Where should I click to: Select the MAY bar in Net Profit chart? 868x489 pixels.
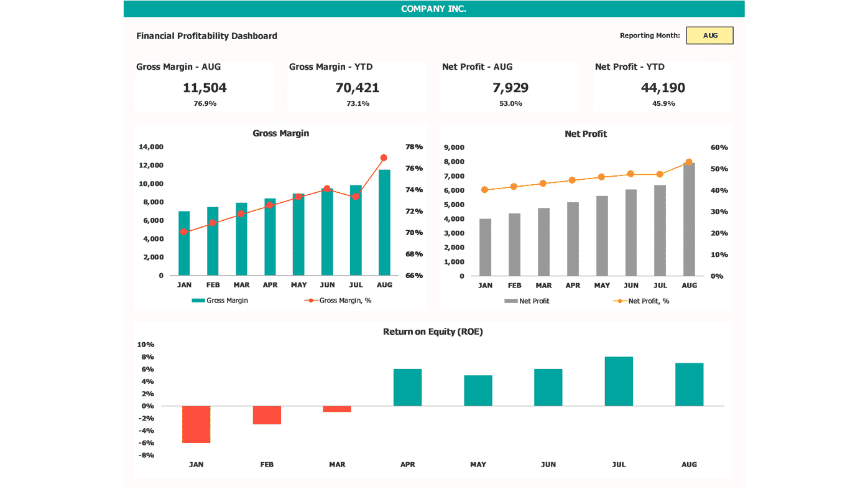(602, 236)
